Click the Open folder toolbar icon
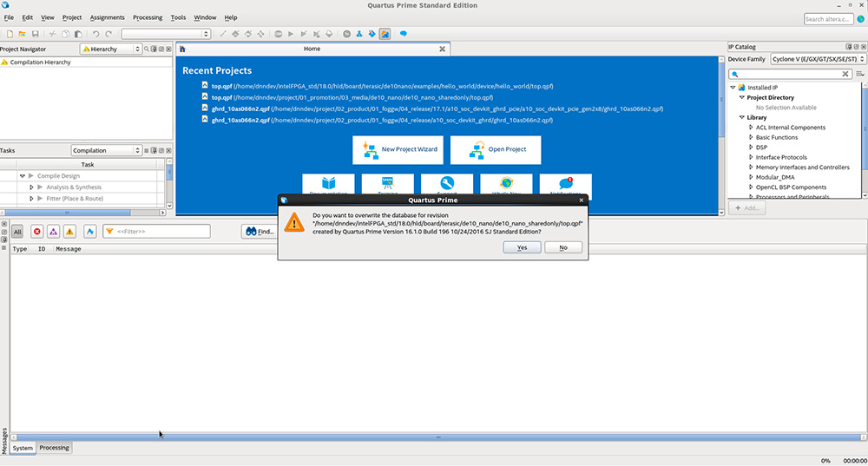The height and width of the screenshot is (466, 868). coord(23,34)
